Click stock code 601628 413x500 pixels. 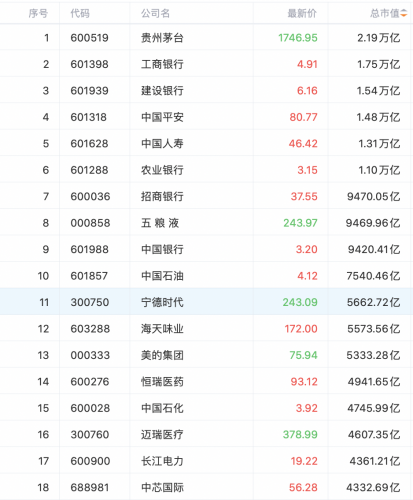(89, 143)
